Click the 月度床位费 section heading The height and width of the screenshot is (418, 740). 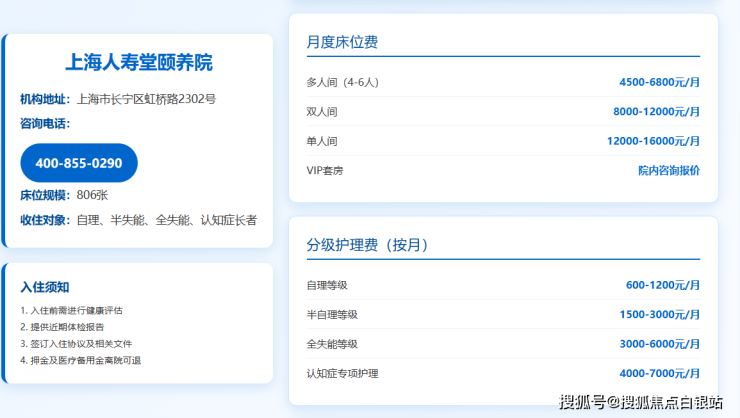(x=342, y=42)
